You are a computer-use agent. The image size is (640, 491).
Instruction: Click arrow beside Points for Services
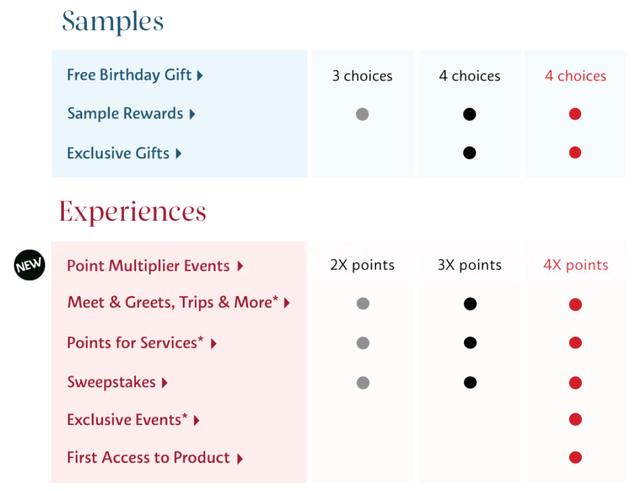tap(213, 343)
